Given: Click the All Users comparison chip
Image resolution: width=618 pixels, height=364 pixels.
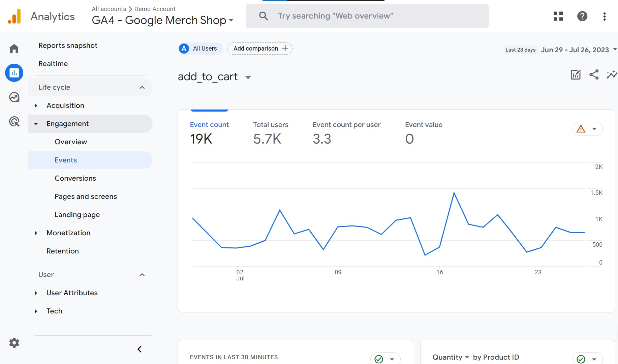Looking at the screenshot, I should click(x=200, y=49).
